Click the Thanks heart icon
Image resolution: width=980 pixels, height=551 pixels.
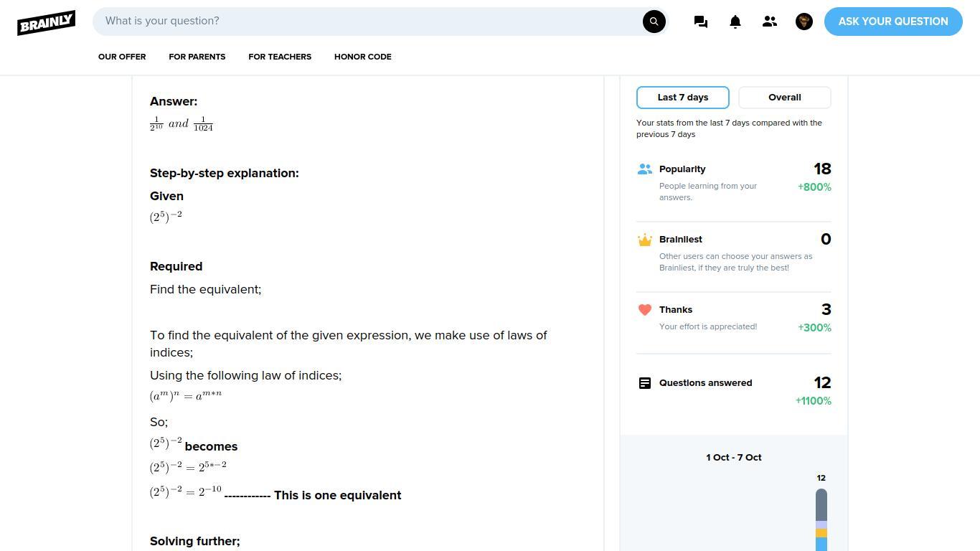pyautogui.click(x=645, y=310)
